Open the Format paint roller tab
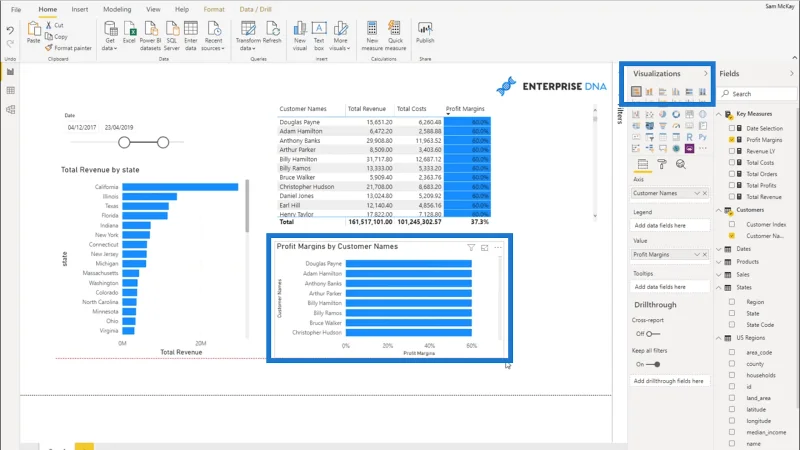The height and width of the screenshot is (450, 800). click(x=662, y=164)
